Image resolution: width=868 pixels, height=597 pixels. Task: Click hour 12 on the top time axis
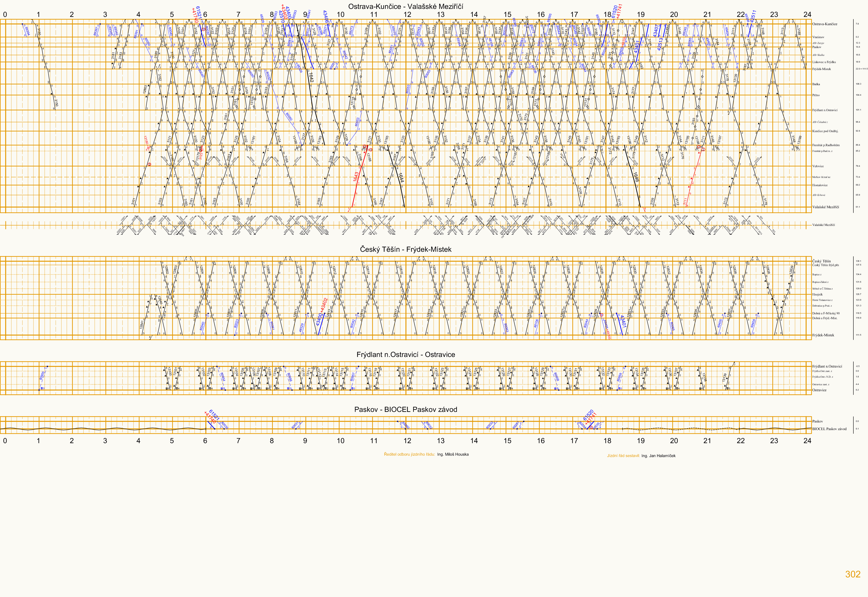pyautogui.click(x=407, y=15)
